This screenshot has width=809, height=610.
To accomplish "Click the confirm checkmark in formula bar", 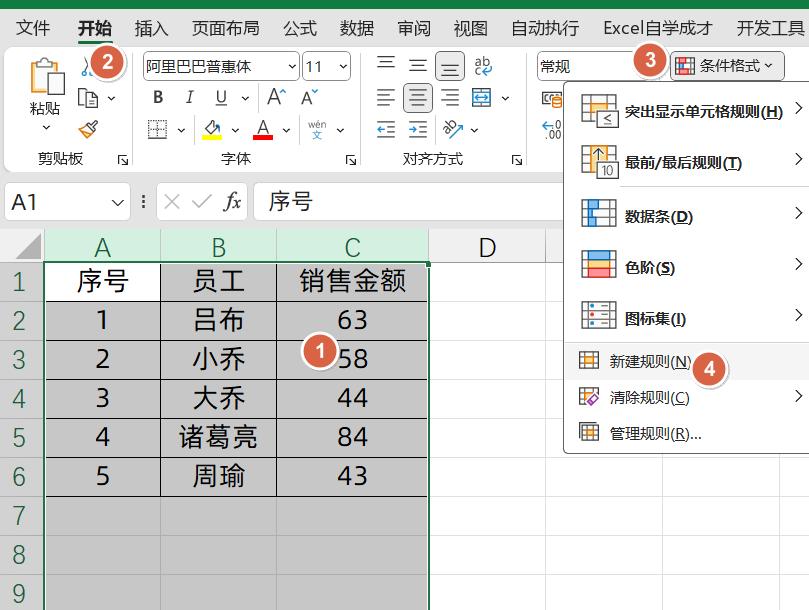I will click(201, 202).
